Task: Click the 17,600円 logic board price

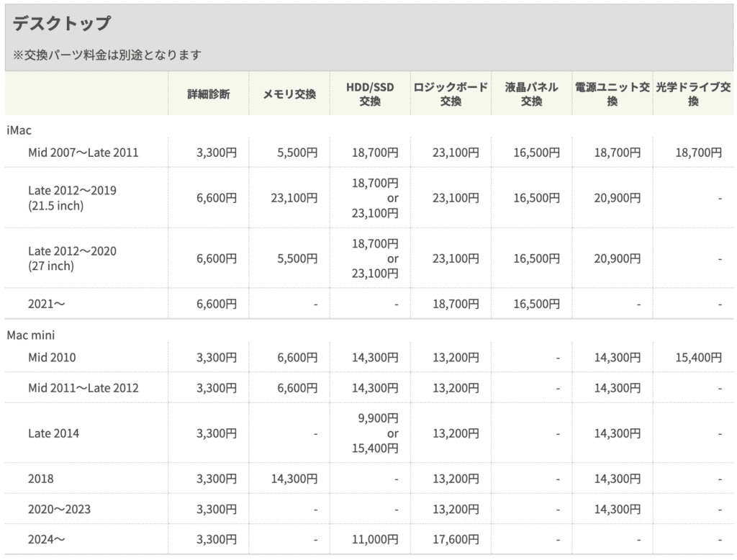Action: click(x=456, y=539)
